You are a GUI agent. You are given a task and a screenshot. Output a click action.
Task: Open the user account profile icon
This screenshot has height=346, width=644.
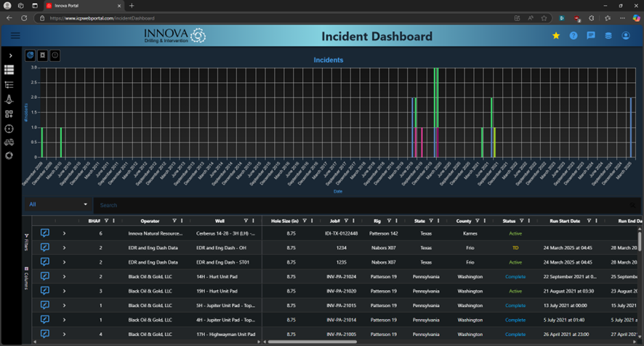(626, 36)
